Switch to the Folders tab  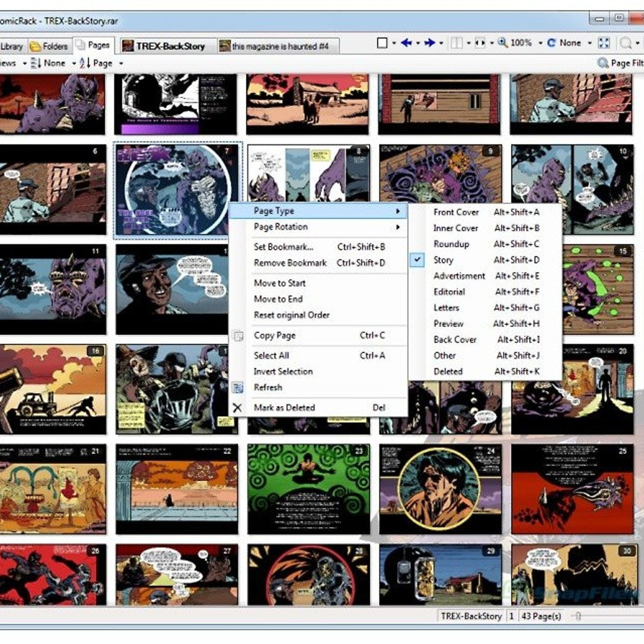(x=50, y=46)
